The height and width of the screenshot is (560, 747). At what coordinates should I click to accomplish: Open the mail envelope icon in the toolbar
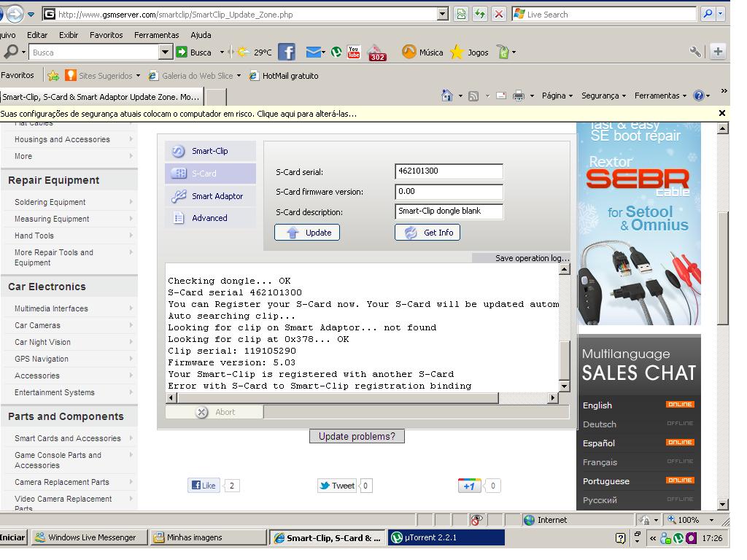pyautogui.click(x=313, y=52)
